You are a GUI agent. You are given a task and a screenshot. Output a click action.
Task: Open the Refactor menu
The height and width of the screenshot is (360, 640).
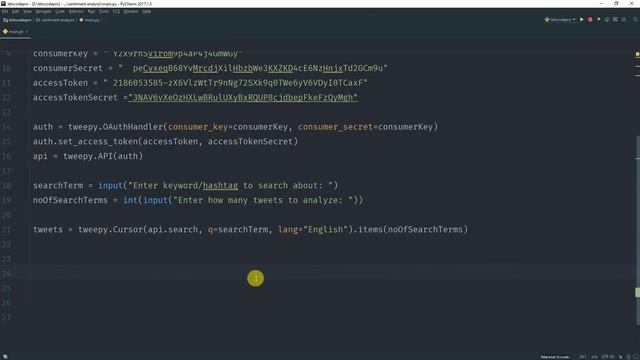pyautogui.click(x=76, y=11)
